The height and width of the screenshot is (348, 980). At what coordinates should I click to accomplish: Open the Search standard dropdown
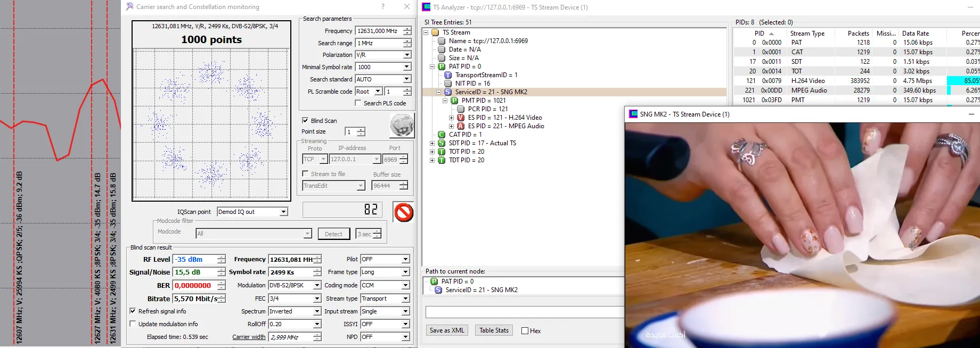pyautogui.click(x=407, y=79)
